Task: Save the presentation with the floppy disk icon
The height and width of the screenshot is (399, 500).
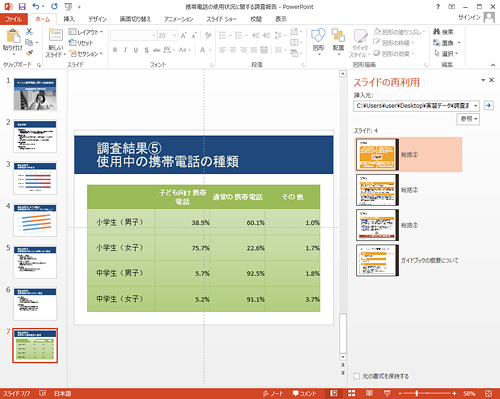Action: [x=22, y=6]
